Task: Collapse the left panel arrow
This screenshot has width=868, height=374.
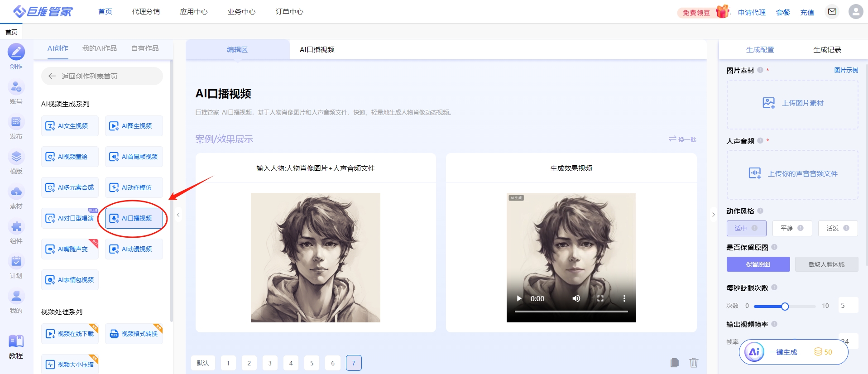Action: click(178, 215)
